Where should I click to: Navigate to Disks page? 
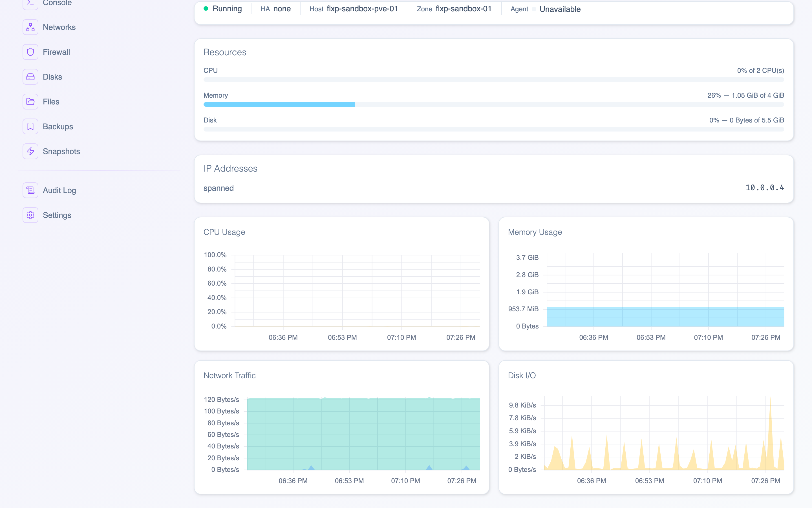52,77
